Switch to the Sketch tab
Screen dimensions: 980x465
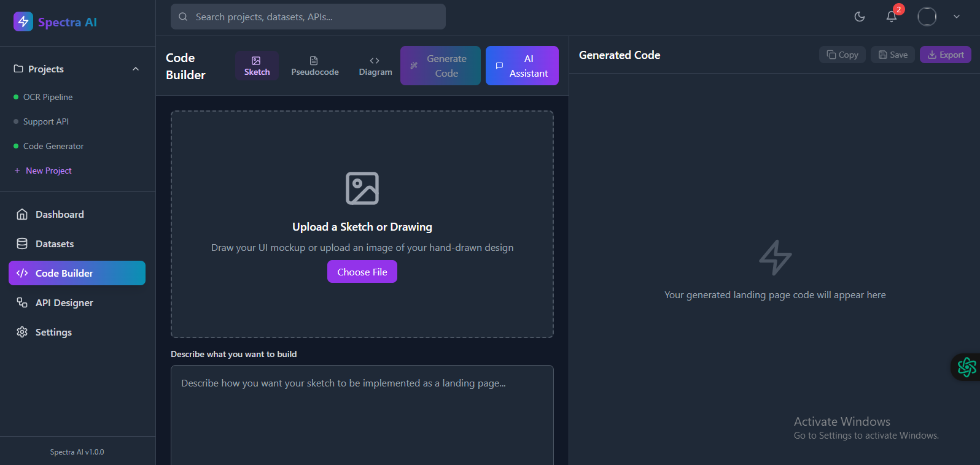[x=257, y=66]
